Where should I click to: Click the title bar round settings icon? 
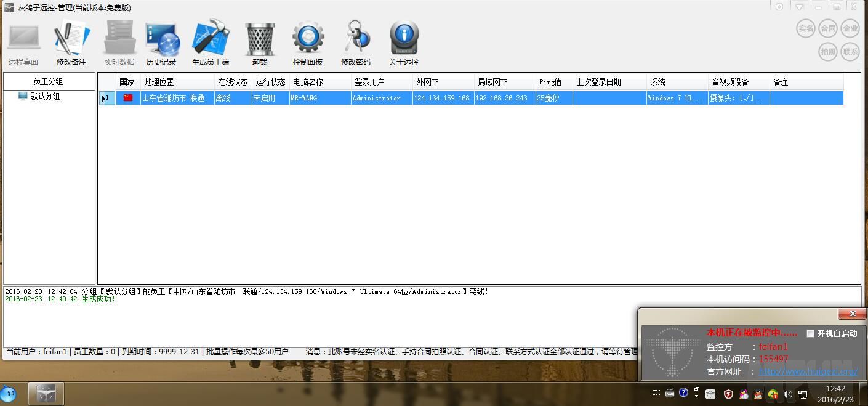point(779,7)
